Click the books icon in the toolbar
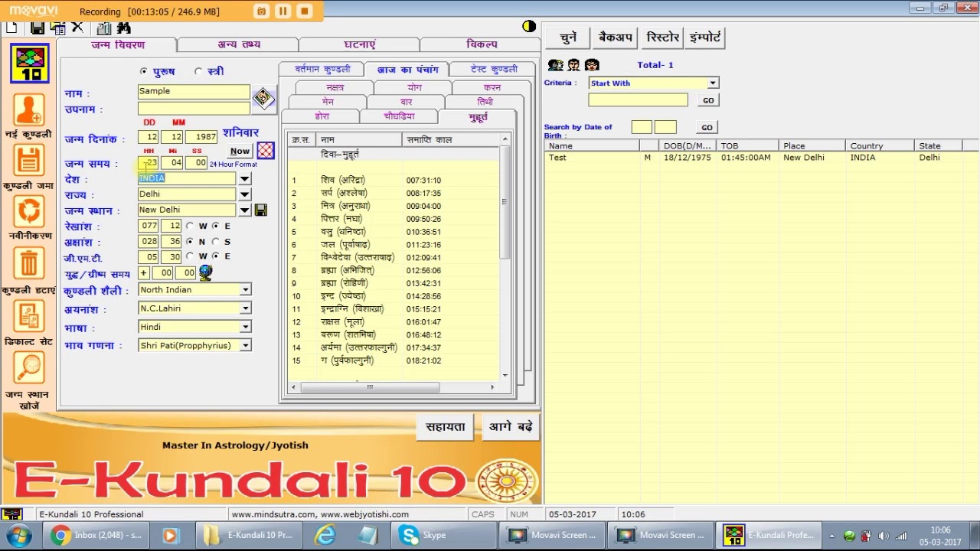980x551 pixels. pos(104,28)
